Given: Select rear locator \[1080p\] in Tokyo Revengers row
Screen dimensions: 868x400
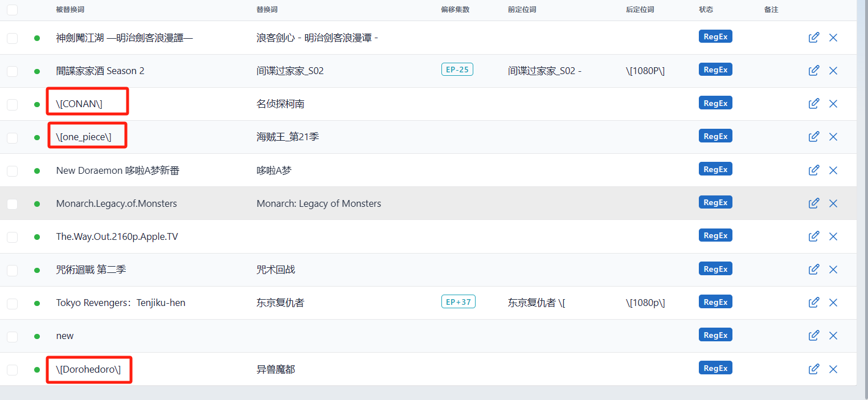Looking at the screenshot, I should (x=645, y=303).
